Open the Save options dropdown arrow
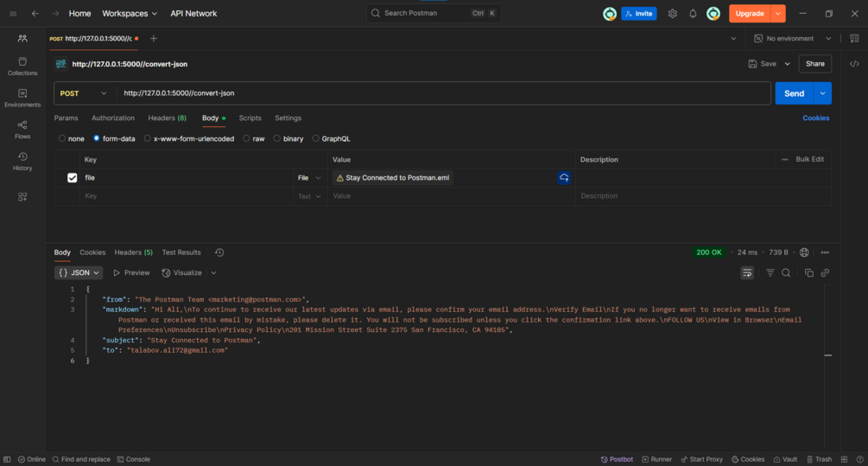This screenshot has width=868, height=466. 787,64
